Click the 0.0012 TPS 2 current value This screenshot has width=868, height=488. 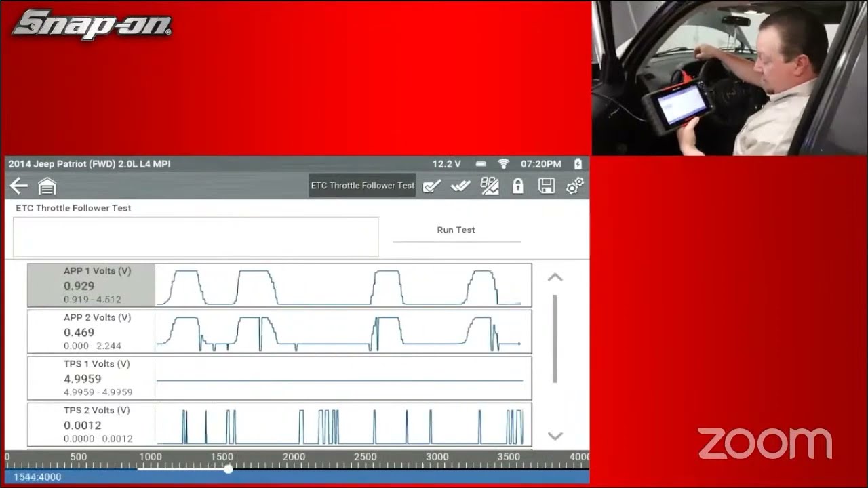[x=83, y=425]
